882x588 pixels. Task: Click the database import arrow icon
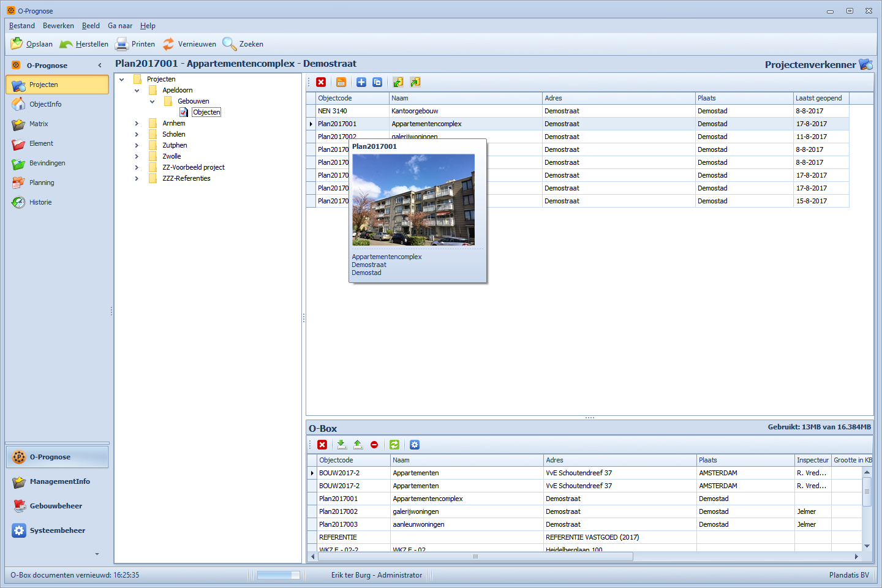coord(398,82)
